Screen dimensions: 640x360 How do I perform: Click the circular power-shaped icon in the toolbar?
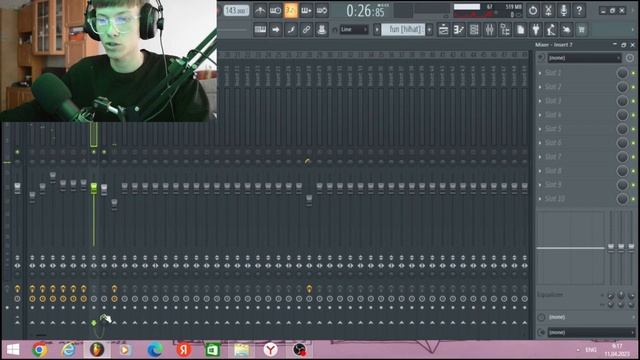(x=533, y=11)
